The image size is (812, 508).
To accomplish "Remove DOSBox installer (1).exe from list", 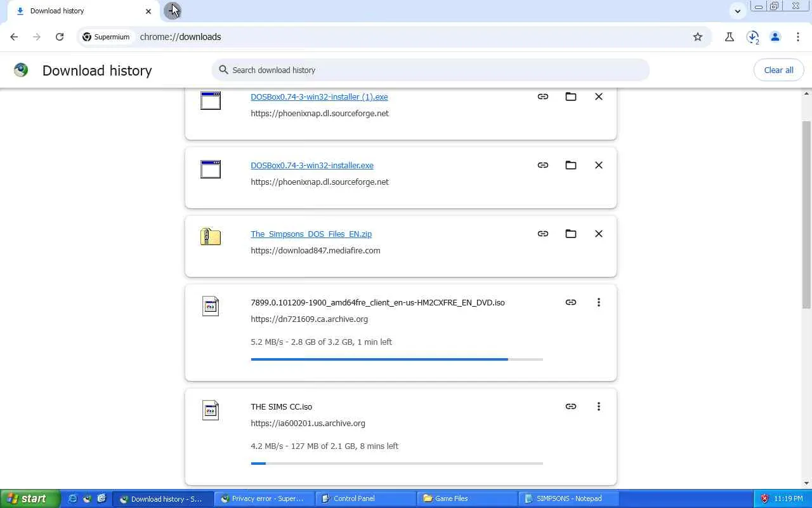I will [599, 97].
